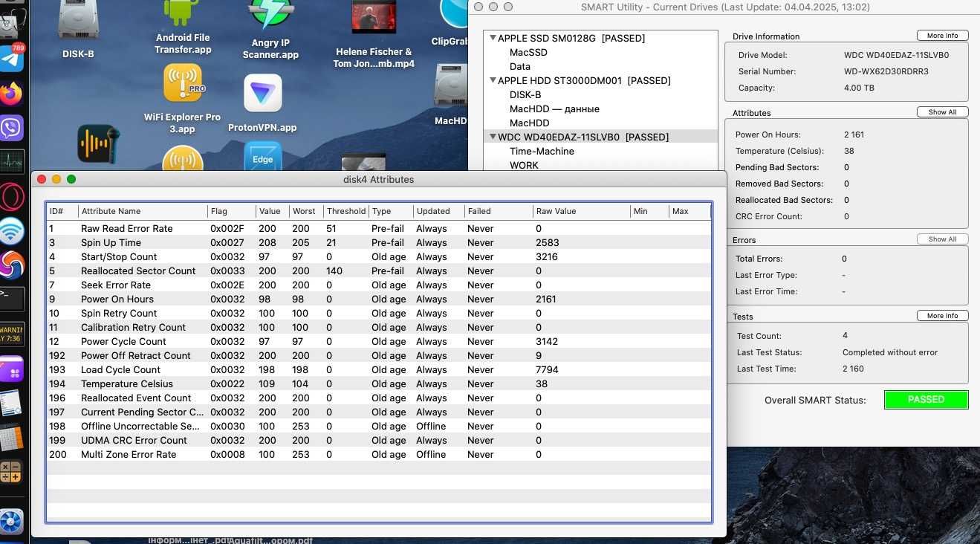Viewport: 980px width, 544px height.
Task: Click the green PASSED SMART status
Action: click(x=927, y=400)
